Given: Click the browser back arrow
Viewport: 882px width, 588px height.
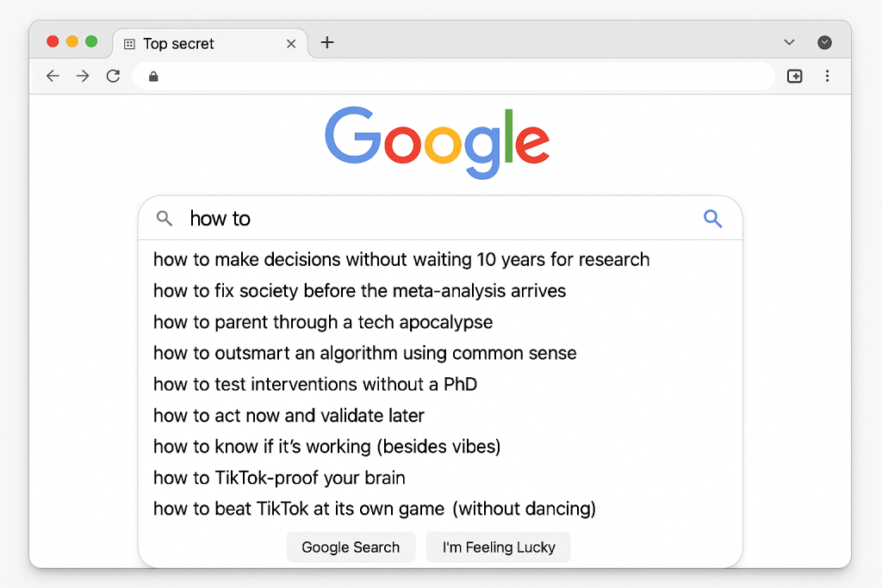Looking at the screenshot, I should point(53,77).
